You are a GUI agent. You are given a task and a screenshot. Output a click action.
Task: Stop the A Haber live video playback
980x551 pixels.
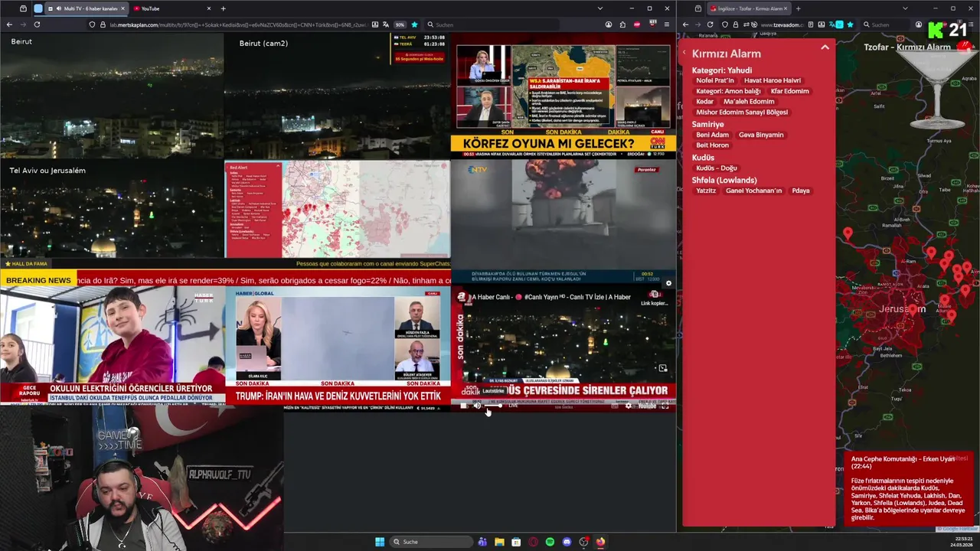pyautogui.click(x=464, y=406)
